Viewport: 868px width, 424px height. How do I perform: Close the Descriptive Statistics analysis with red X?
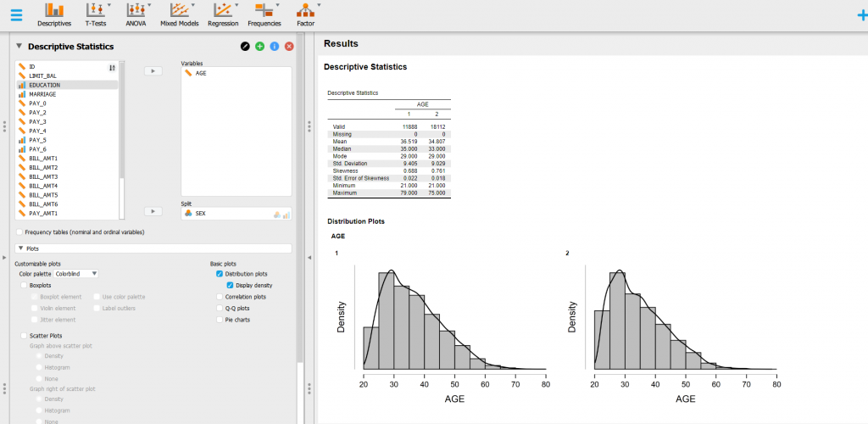coord(289,47)
